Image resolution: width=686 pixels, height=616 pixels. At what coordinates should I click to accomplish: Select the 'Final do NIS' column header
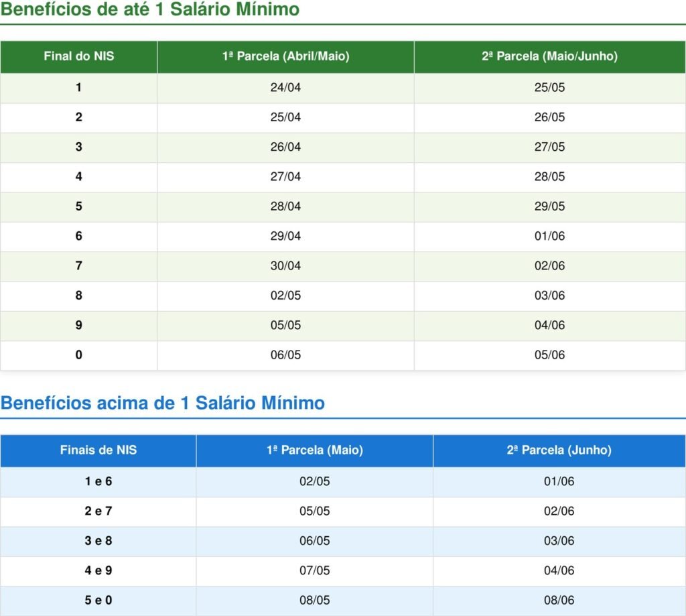coord(78,57)
